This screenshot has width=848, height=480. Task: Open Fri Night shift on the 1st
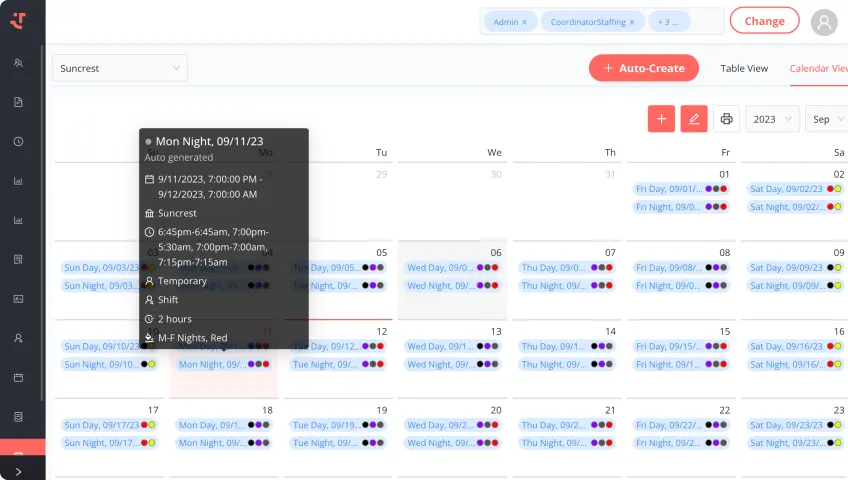tap(681, 206)
